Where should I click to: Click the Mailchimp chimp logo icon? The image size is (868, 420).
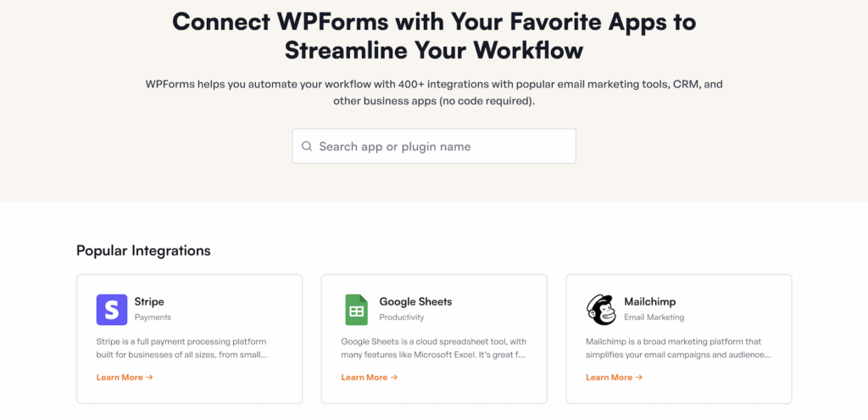pyautogui.click(x=601, y=310)
